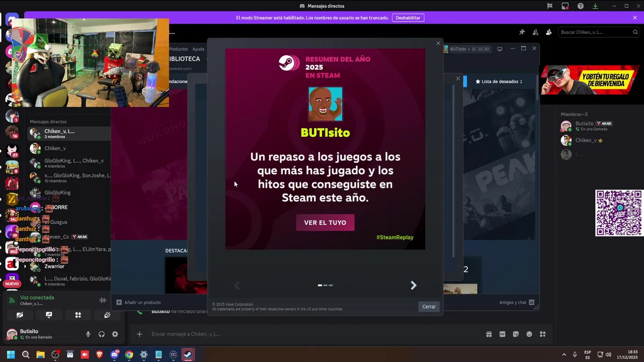
Task: Open the flag icon in Discord title bar
Action: [550, 6]
